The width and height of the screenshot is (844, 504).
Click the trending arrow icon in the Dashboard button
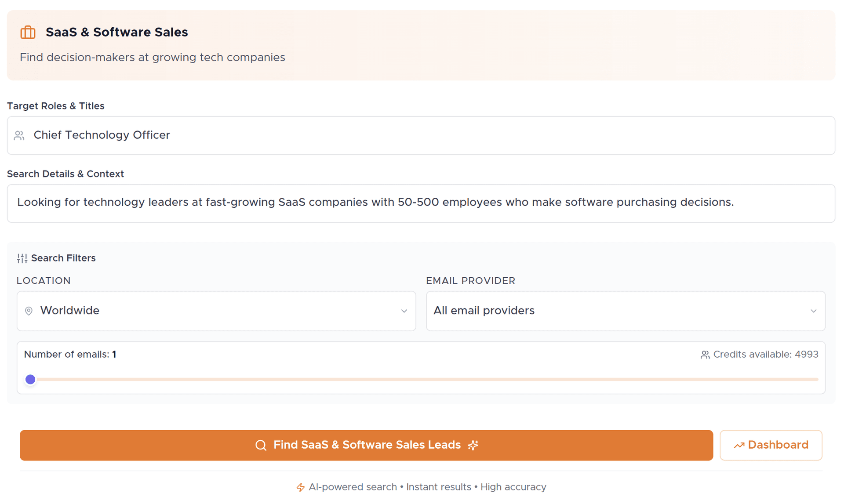(x=740, y=445)
